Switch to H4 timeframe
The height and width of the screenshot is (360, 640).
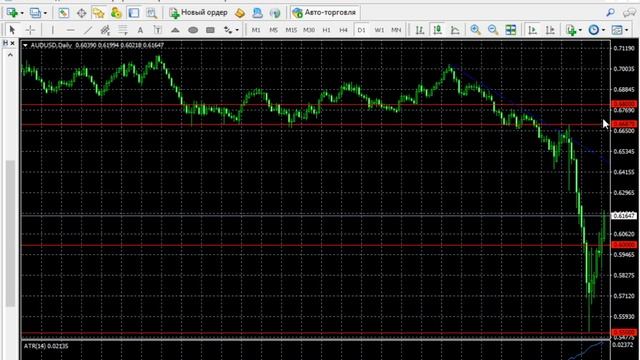tap(344, 30)
